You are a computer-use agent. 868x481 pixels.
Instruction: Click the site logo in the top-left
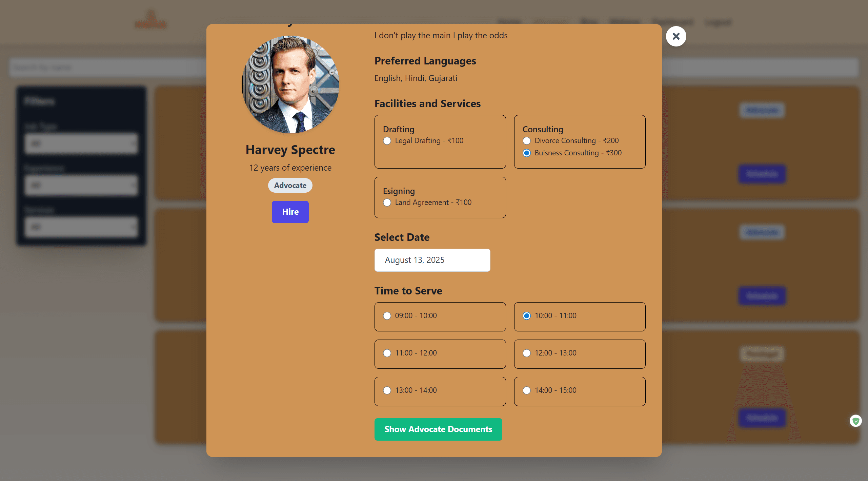(x=151, y=19)
